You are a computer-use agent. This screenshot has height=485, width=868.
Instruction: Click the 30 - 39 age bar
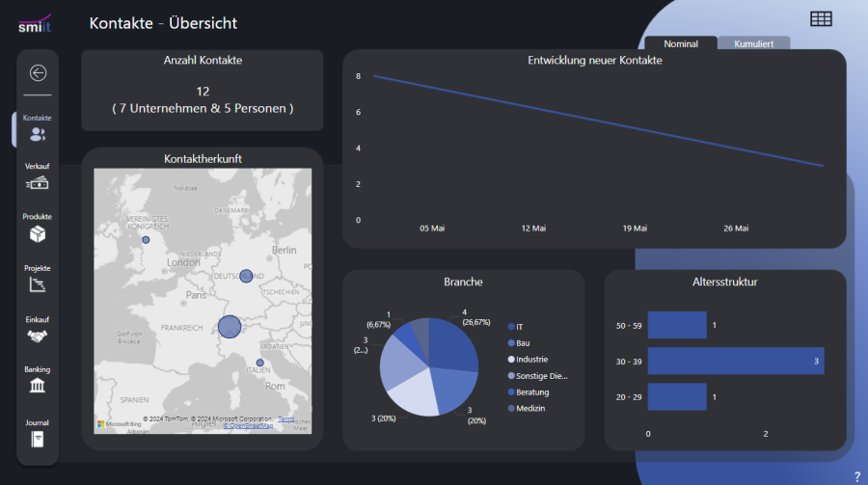point(735,361)
